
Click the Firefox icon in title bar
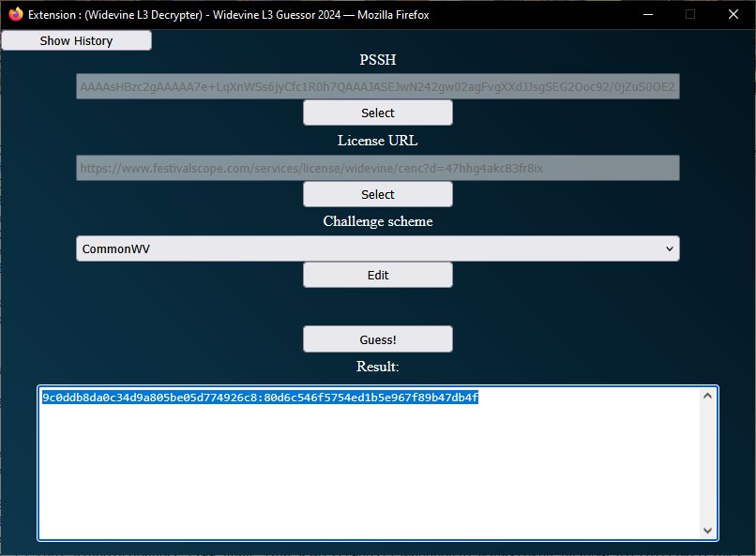click(x=15, y=14)
